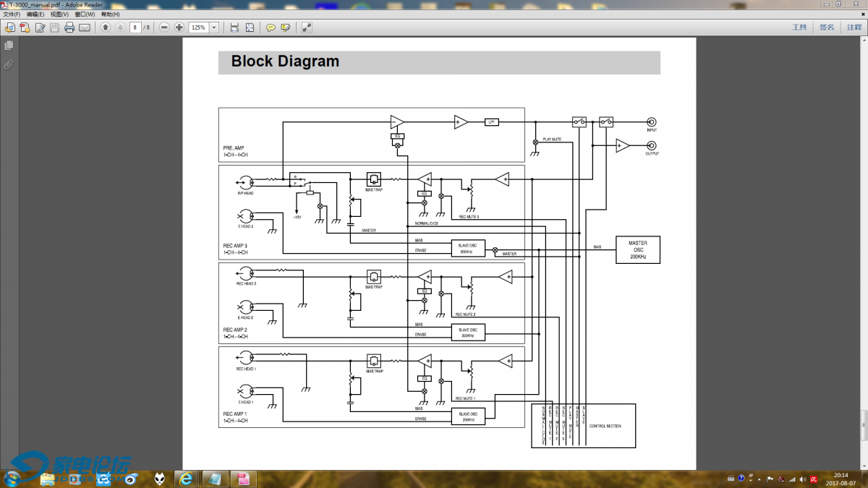Show attachments panel via paperclip icon
The width and height of the screenshot is (868, 488).
click(9, 64)
